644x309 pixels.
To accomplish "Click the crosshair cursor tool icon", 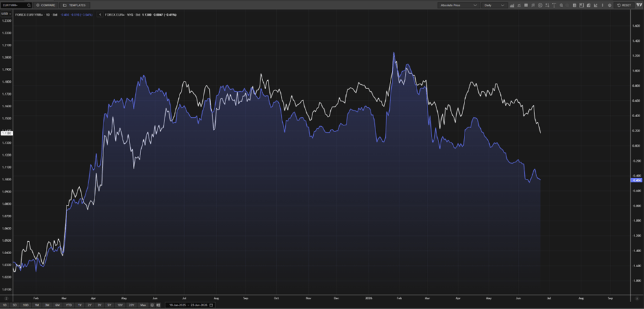I will tap(547, 5).
